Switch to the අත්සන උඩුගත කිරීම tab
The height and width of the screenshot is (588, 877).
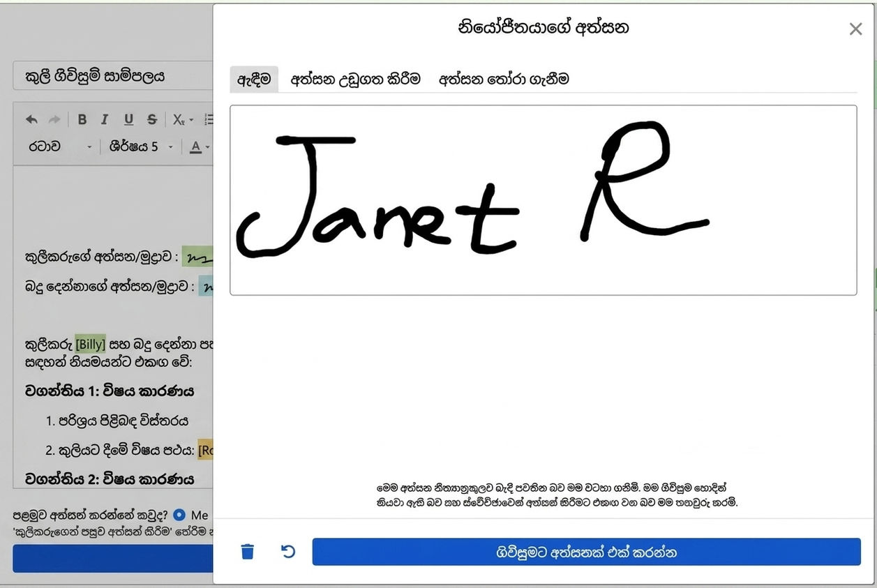click(x=356, y=79)
